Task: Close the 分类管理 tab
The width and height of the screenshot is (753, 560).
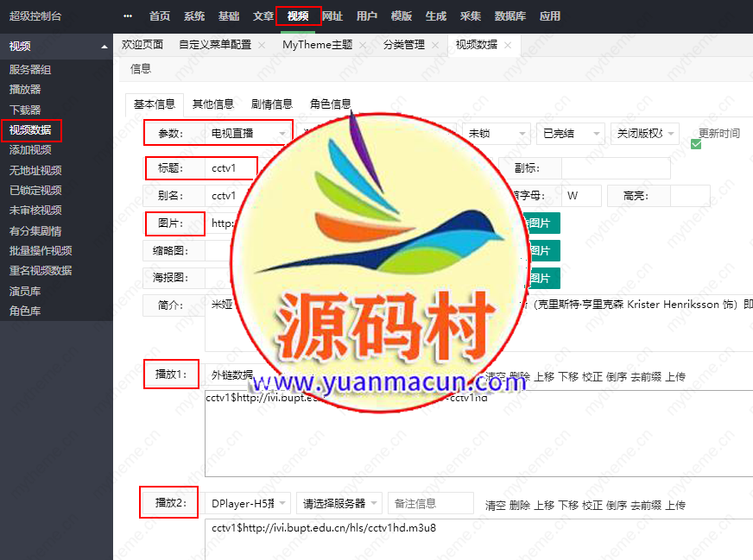Action: click(435, 46)
